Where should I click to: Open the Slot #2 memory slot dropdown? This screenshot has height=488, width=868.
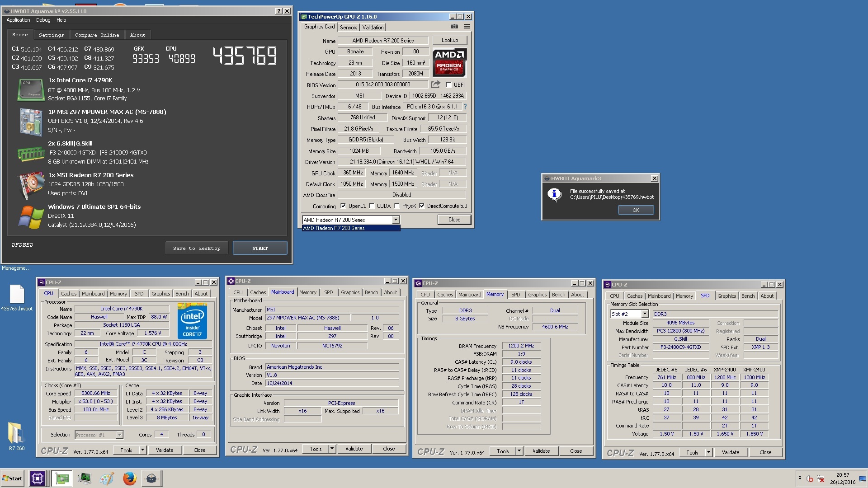(645, 314)
